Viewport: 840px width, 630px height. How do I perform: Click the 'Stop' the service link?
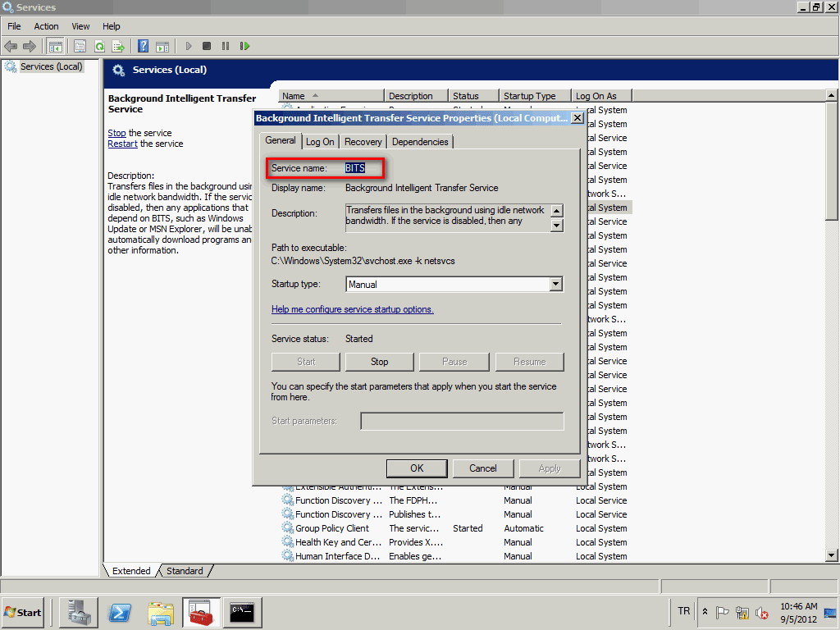(116, 133)
